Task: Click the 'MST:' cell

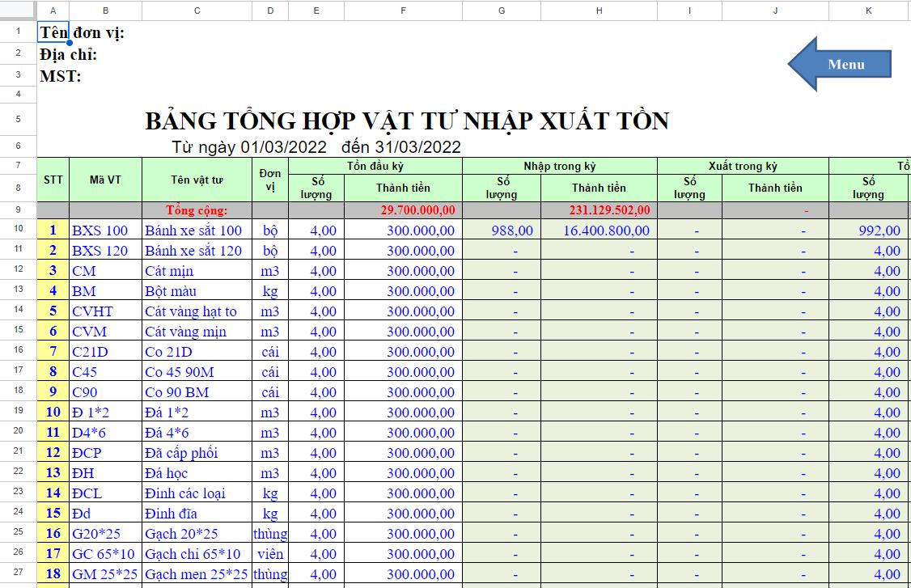Action: [x=54, y=75]
